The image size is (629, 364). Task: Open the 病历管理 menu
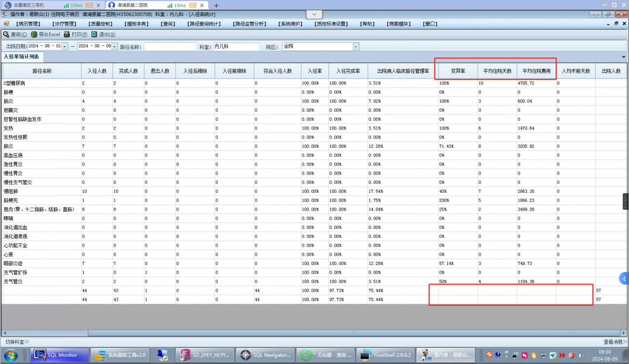(x=28, y=24)
